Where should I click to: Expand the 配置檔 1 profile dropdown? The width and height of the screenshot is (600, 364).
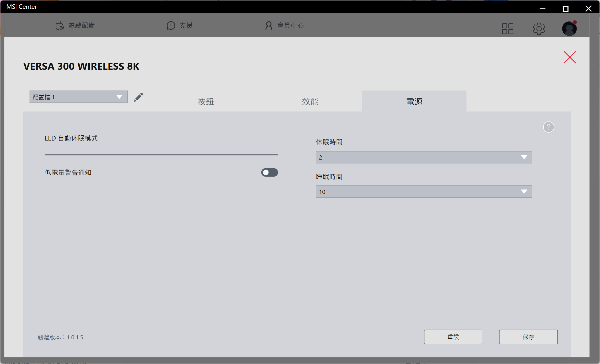pos(78,97)
